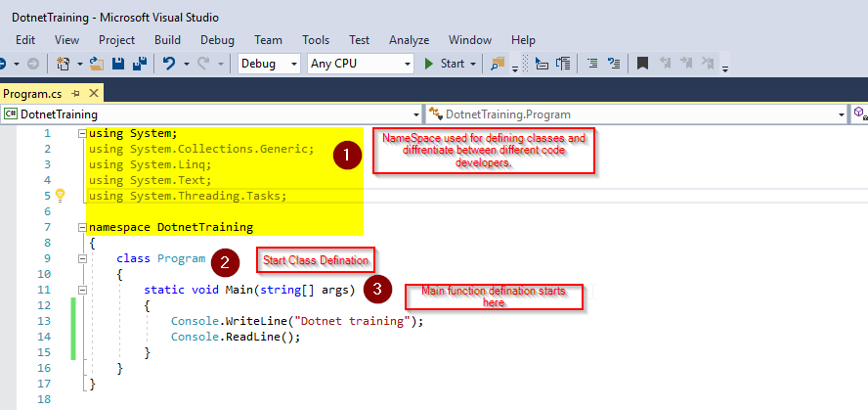Click the using System.Threading.Tasks; line

click(188, 196)
